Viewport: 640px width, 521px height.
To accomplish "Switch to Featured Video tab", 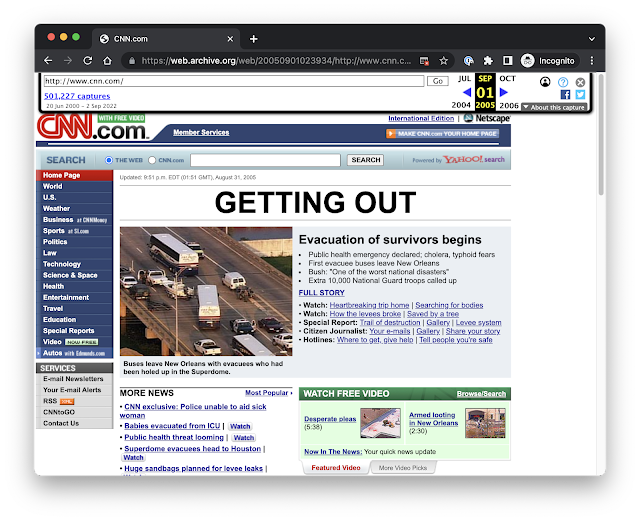I will click(x=336, y=468).
